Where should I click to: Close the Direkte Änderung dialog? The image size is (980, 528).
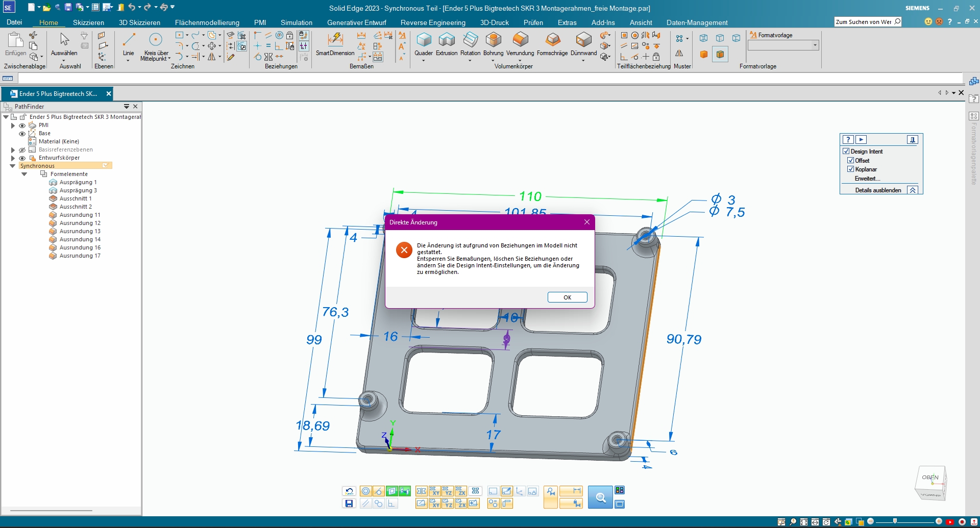587,222
